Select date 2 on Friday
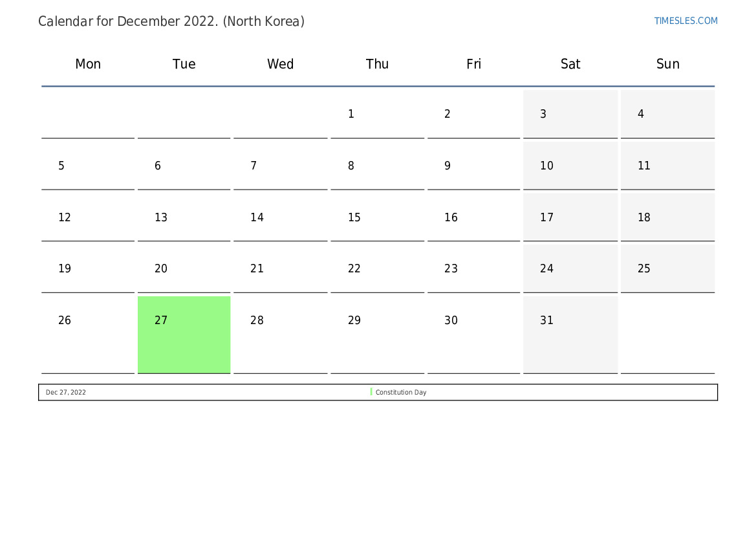756x535 pixels. (473, 114)
